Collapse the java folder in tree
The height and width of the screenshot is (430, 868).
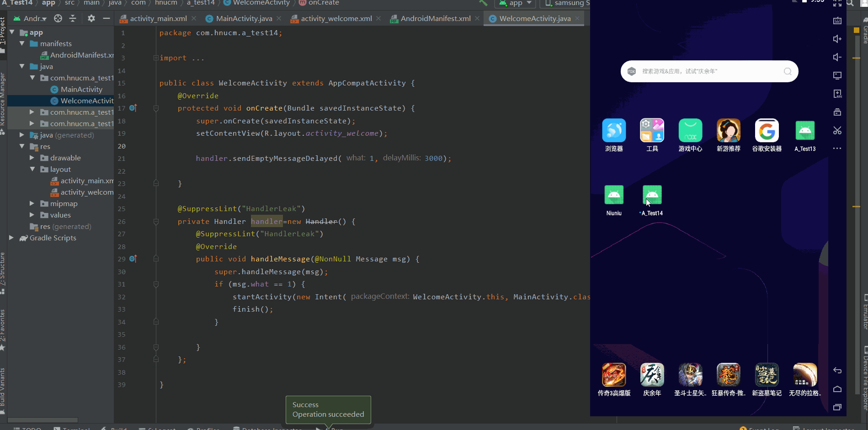tap(22, 66)
